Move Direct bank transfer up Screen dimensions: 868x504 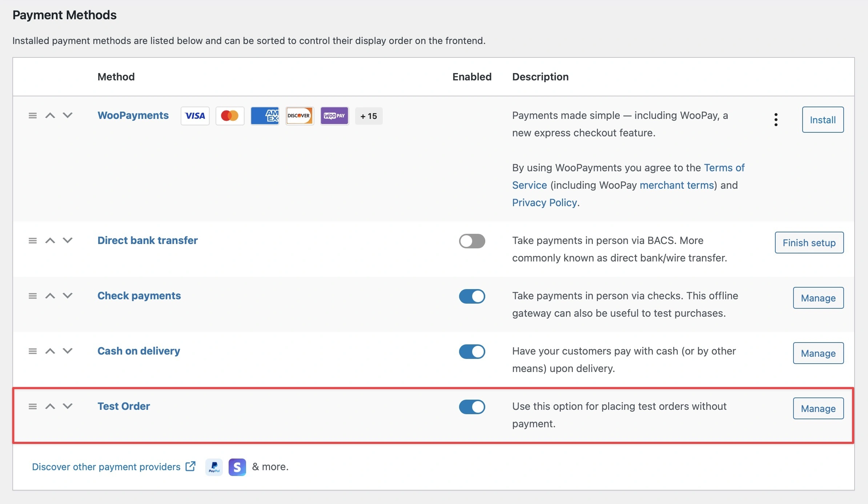[50, 241]
